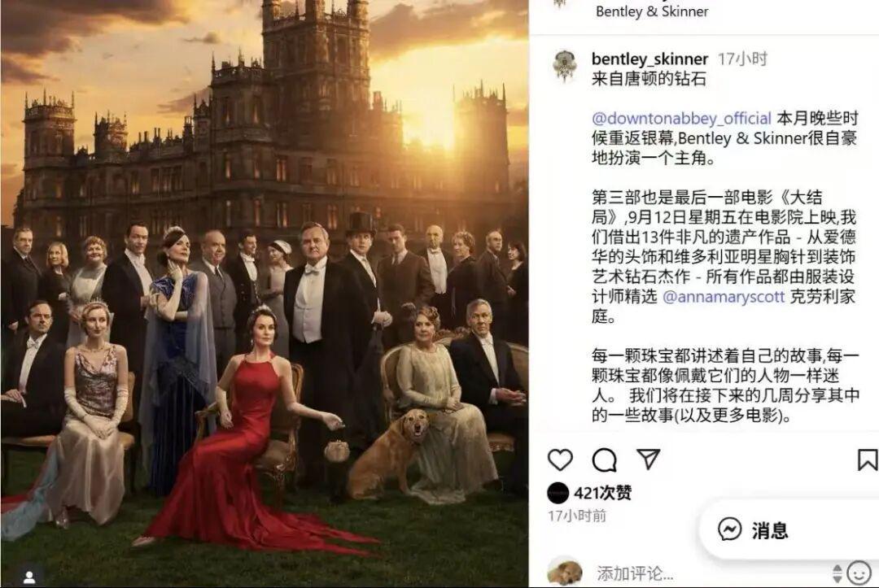Open the @downtonabbey_official mention link
The width and height of the screenshot is (879, 588).
[681, 119]
